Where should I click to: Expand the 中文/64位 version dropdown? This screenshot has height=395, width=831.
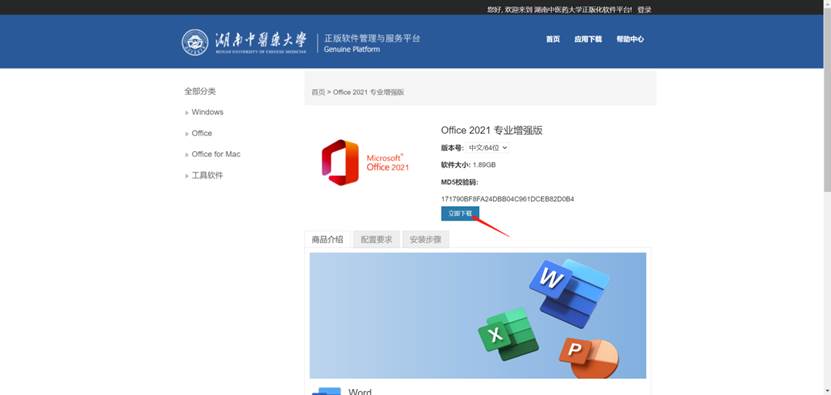(488, 148)
